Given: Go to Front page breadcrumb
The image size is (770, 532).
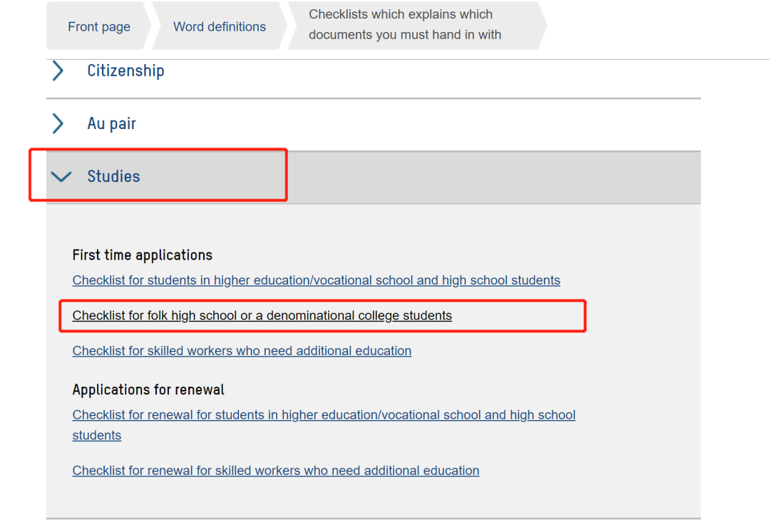Looking at the screenshot, I should (99, 27).
